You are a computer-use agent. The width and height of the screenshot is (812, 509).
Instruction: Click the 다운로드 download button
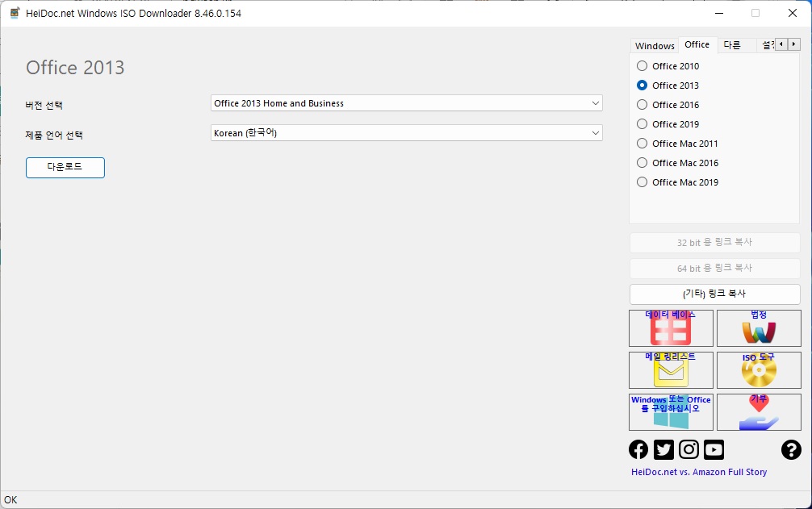coord(65,168)
